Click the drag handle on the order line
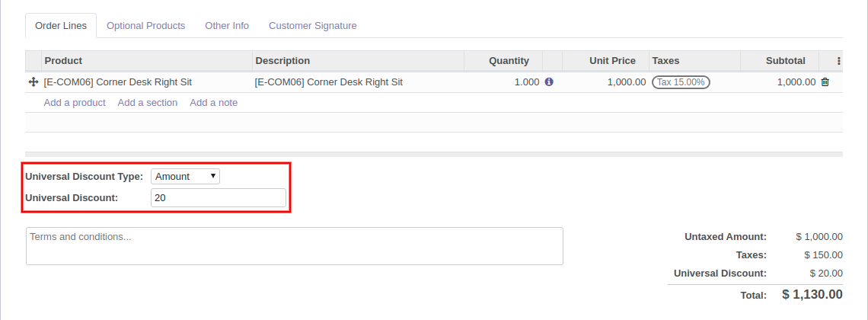Screen dimensions: 868x320 [x=34, y=82]
